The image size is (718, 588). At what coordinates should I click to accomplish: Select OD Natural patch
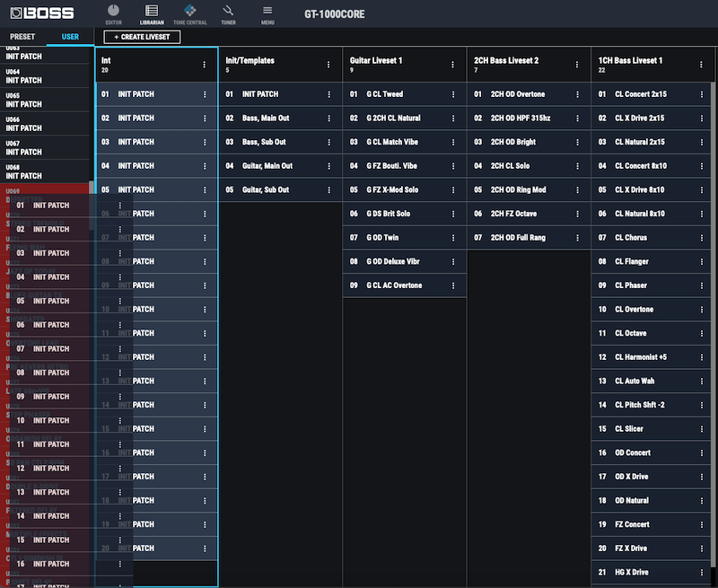[652, 501]
